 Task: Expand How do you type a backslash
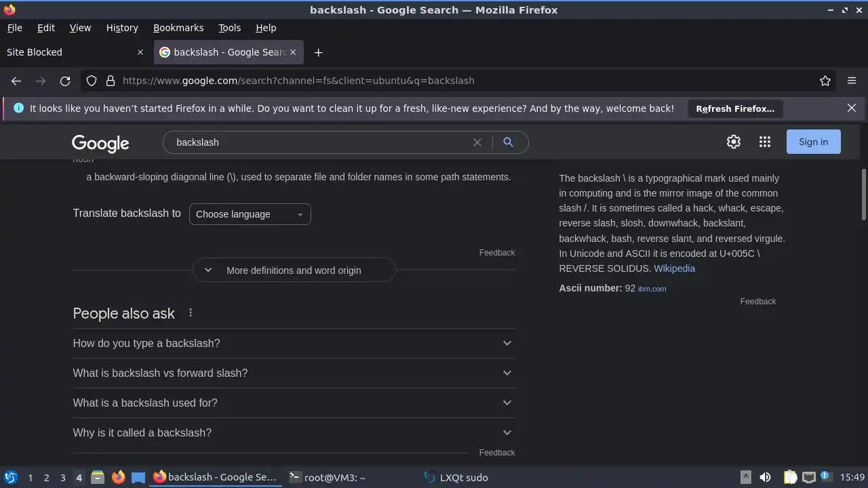click(294, 343)
